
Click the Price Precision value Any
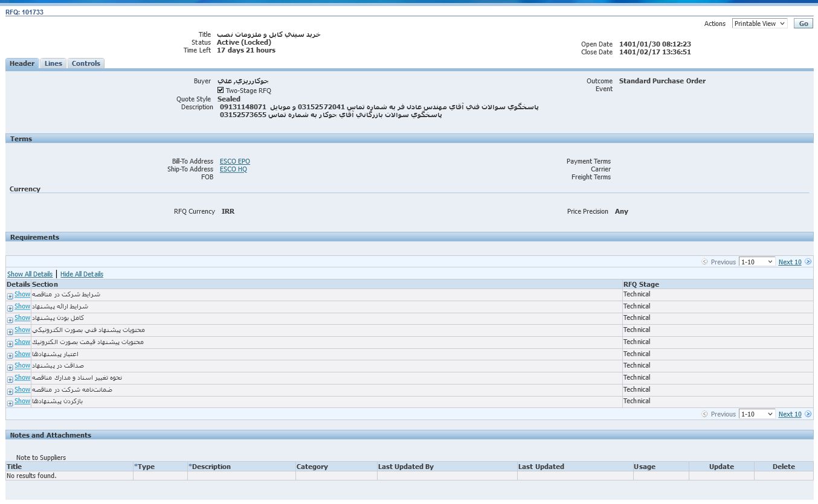coord(622,211)
